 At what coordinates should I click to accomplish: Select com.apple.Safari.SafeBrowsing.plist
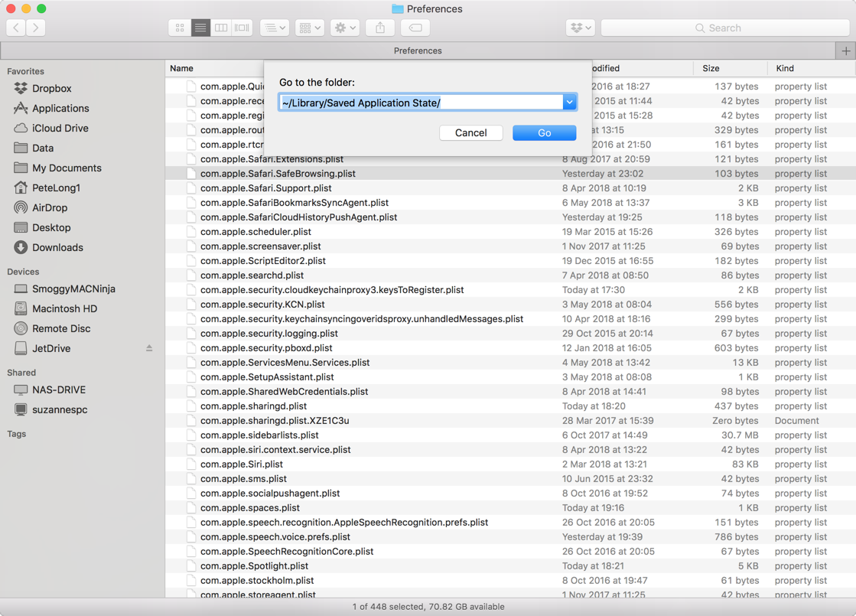510,174
